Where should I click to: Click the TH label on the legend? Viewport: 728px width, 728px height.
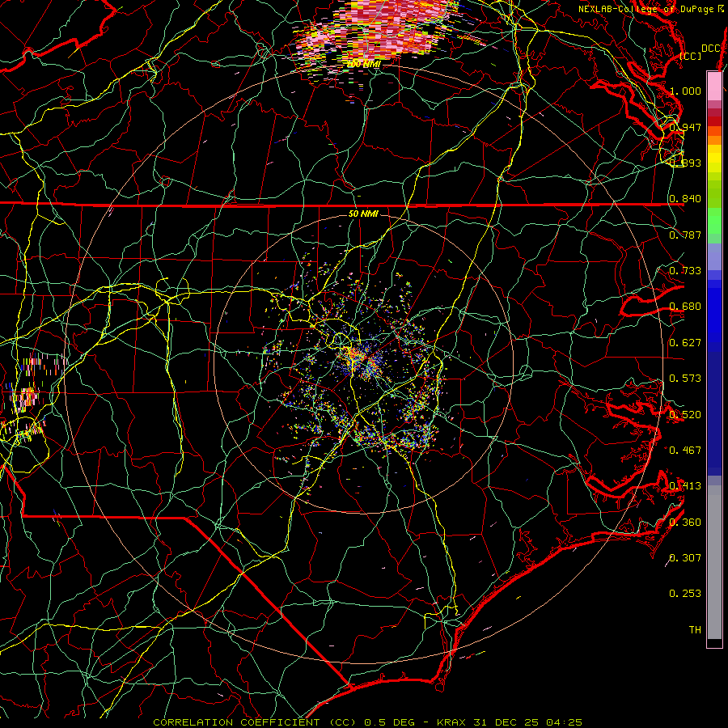coord(695,630)
